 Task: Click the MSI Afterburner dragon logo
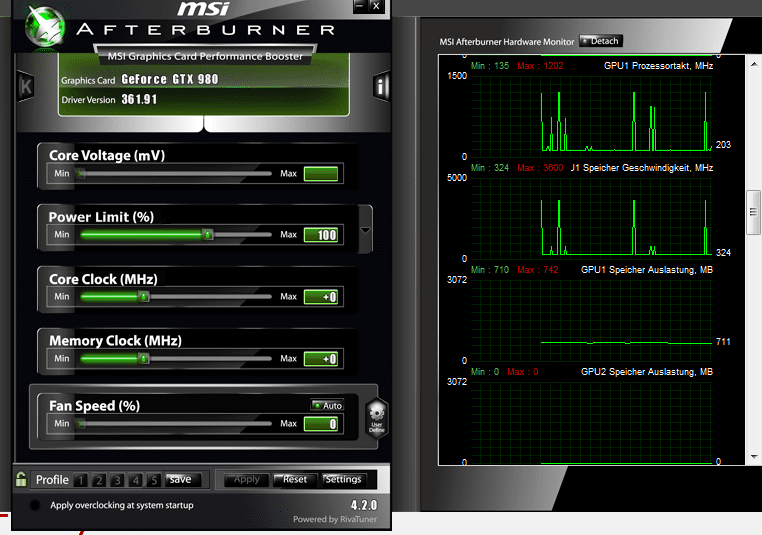click(x=45, y=26)
